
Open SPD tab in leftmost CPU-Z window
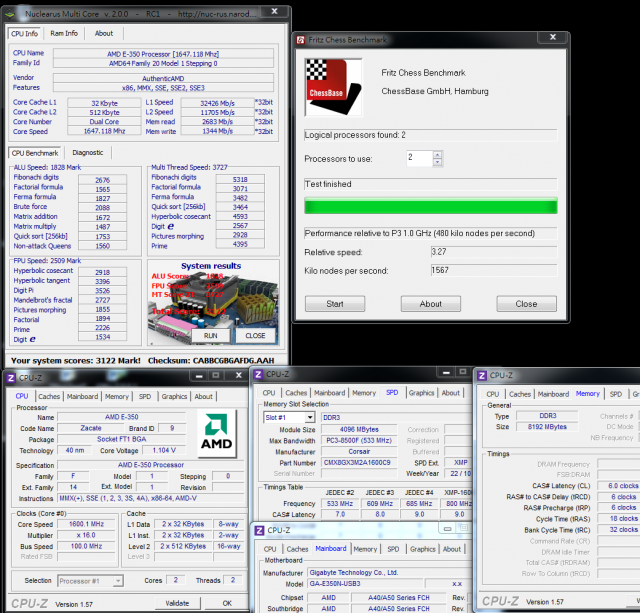(145, 396)
